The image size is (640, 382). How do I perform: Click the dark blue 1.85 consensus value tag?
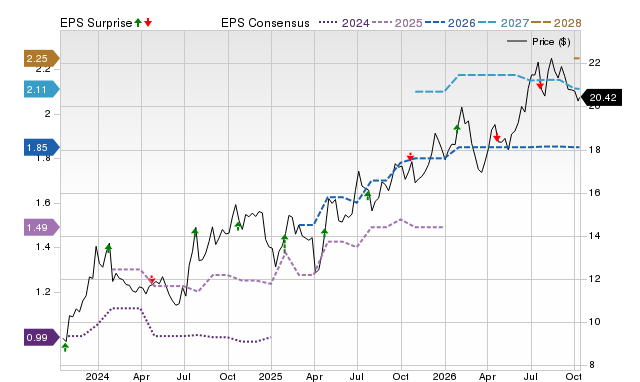pyautogui.click(x=41, y=147)
